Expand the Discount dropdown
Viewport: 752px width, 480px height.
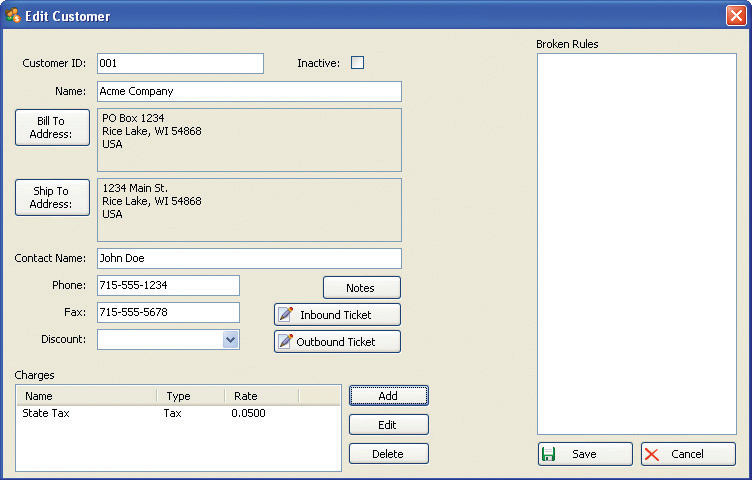click(231, 340)
